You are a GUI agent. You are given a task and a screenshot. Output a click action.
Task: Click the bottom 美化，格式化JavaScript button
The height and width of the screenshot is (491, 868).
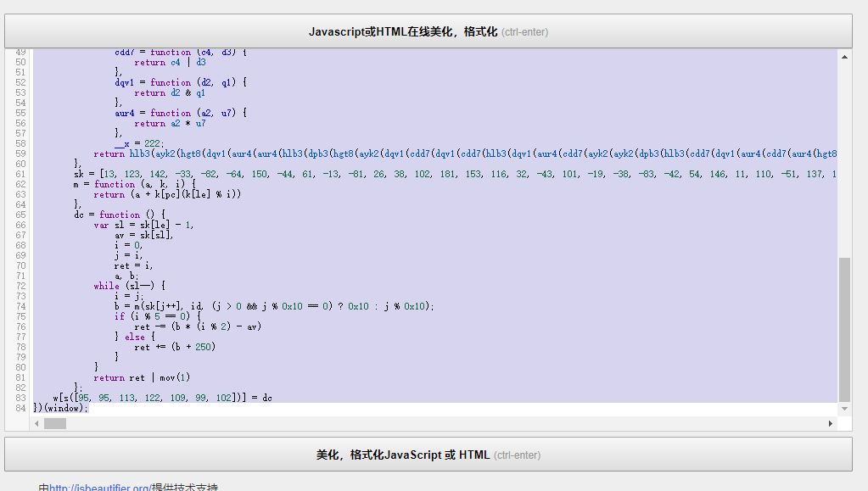click(x=428, y=455)
